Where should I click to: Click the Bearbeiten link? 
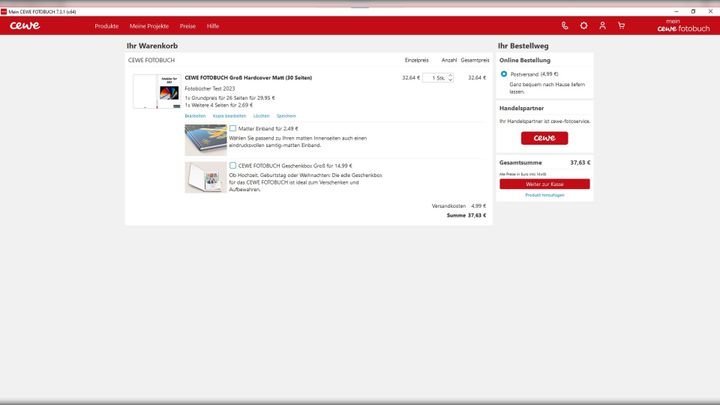[195, 116]
